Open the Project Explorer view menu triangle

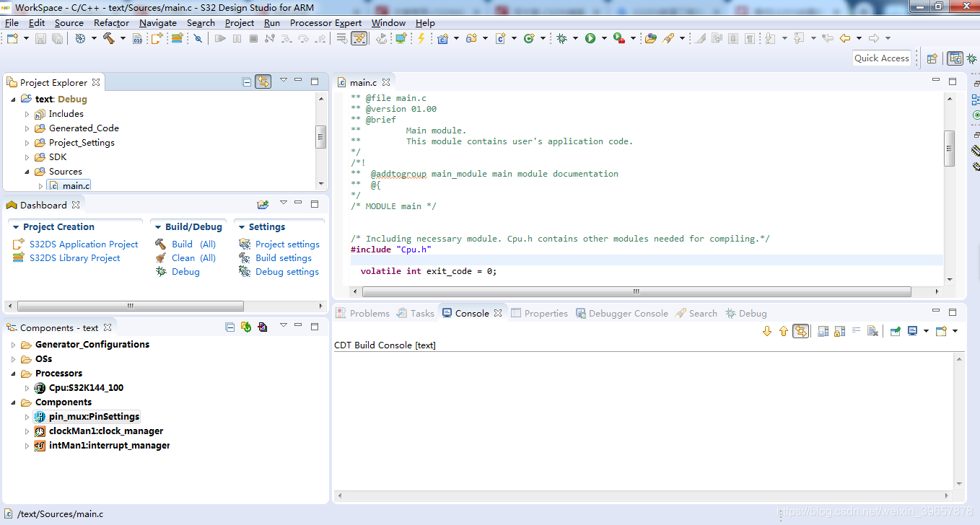284,81
